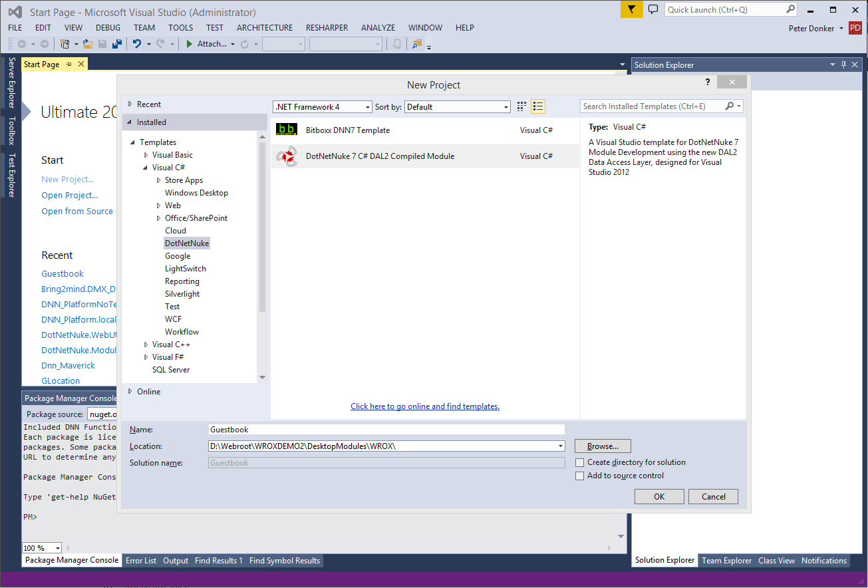Viewport: 868px width, 588px height.
Task: Open the 100 % zoom dropdown in the console
Action: 58,548
